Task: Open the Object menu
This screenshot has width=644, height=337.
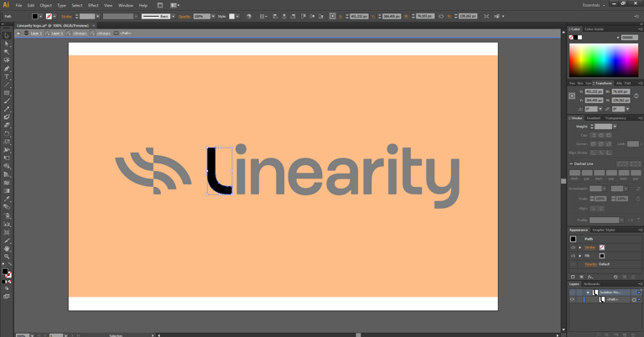Action: click(45, 5)
